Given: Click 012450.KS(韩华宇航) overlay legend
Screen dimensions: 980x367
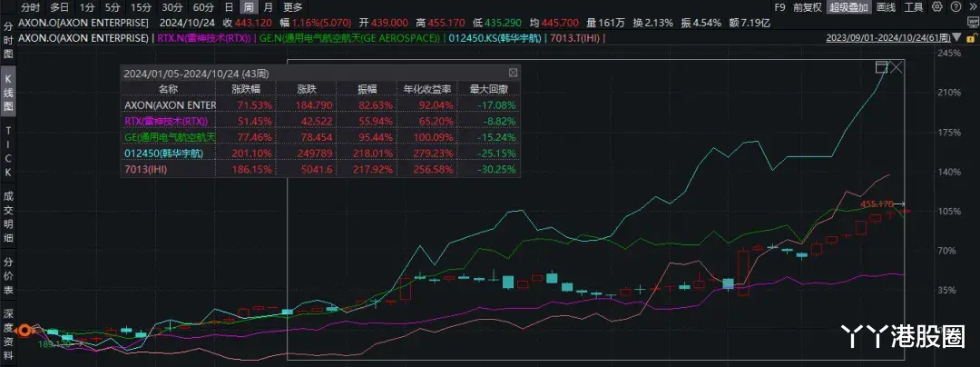Looking at the screenshot, I should [x=494, y=37].
